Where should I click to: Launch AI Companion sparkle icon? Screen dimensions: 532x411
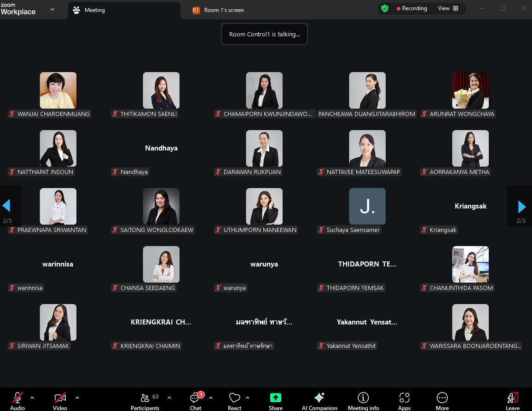(x=319, y=398)
